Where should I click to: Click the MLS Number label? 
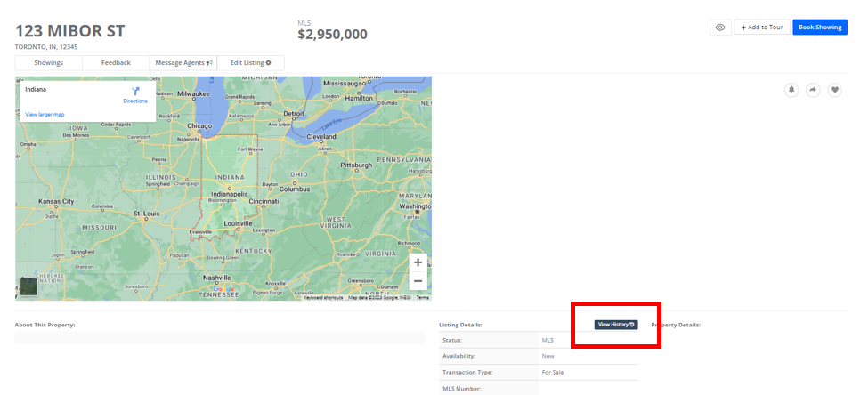(x=462, y=389)
